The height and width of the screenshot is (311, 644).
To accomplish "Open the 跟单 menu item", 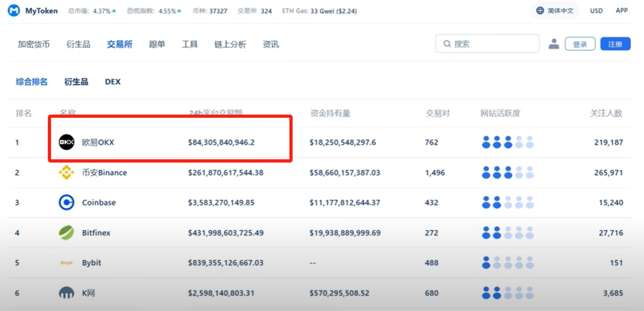I will (157, 44).
